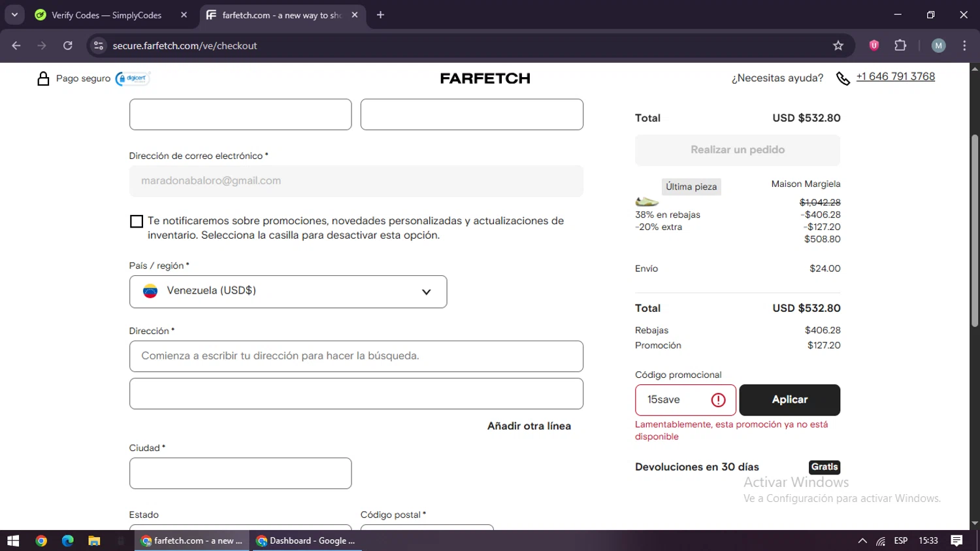This screenshot has height=551, width=980.
Task: Open the Chrome extensions puzzle icon
Action: 900,45
